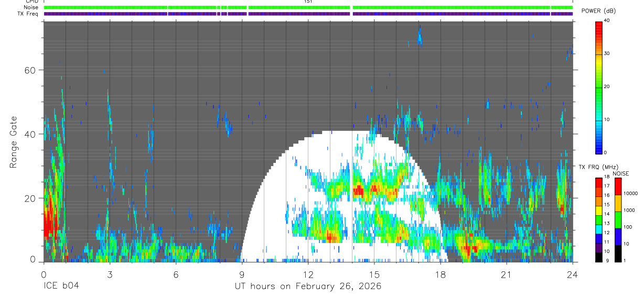Click the 21 tick on the UT hours axis
The image size is (644, 297).
tap(506, 274)
